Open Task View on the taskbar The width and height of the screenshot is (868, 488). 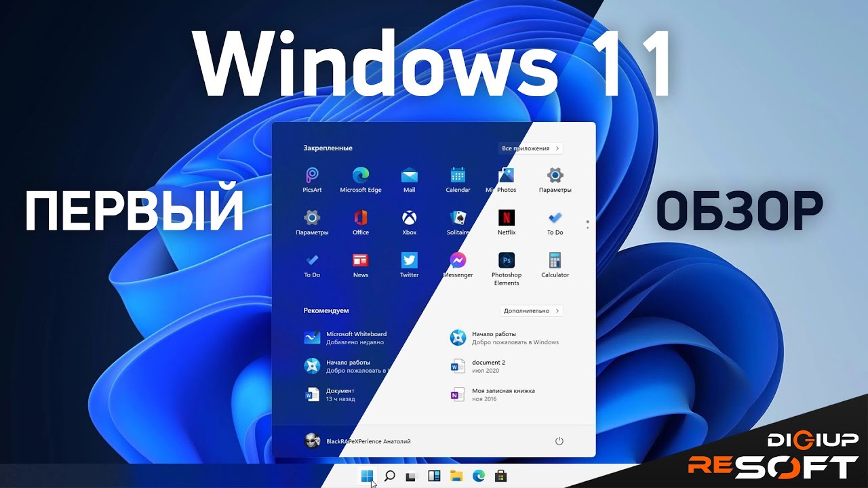411,476
